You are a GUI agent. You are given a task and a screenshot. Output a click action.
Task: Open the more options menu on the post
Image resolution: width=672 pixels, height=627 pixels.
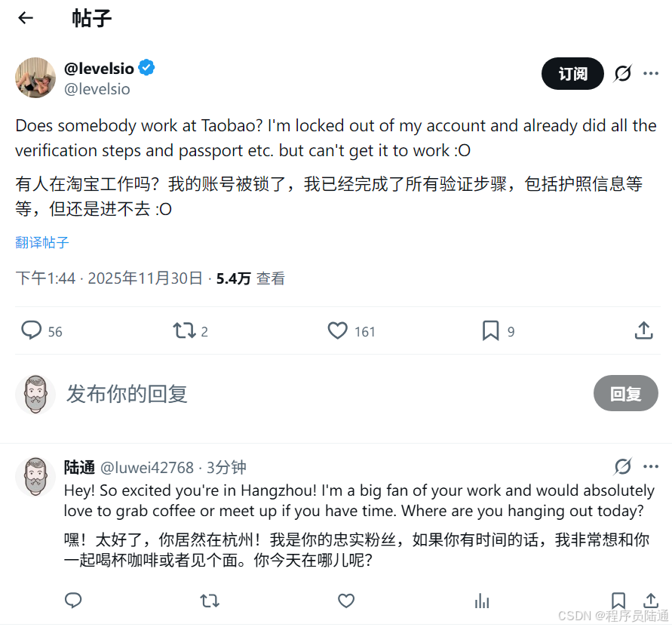coord(651,73)
